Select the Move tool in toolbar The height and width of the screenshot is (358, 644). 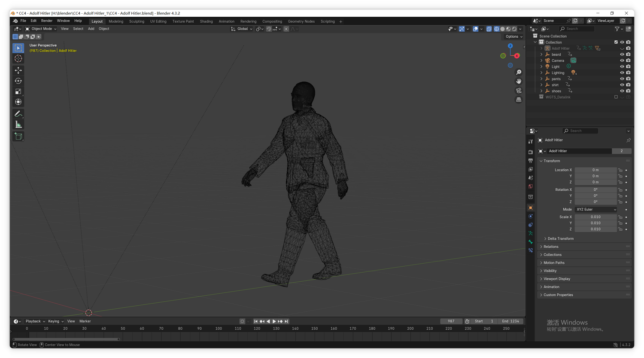[x=18, y=70]
